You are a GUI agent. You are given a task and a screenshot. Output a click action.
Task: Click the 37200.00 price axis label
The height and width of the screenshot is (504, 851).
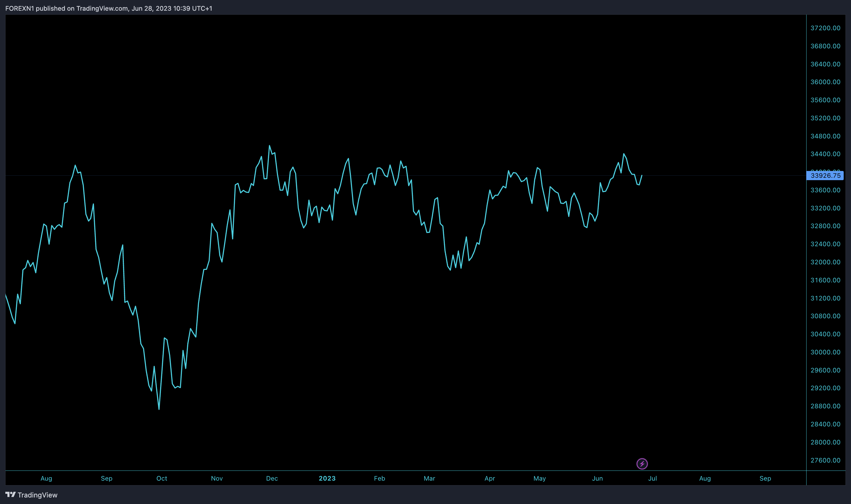[825, 28]
